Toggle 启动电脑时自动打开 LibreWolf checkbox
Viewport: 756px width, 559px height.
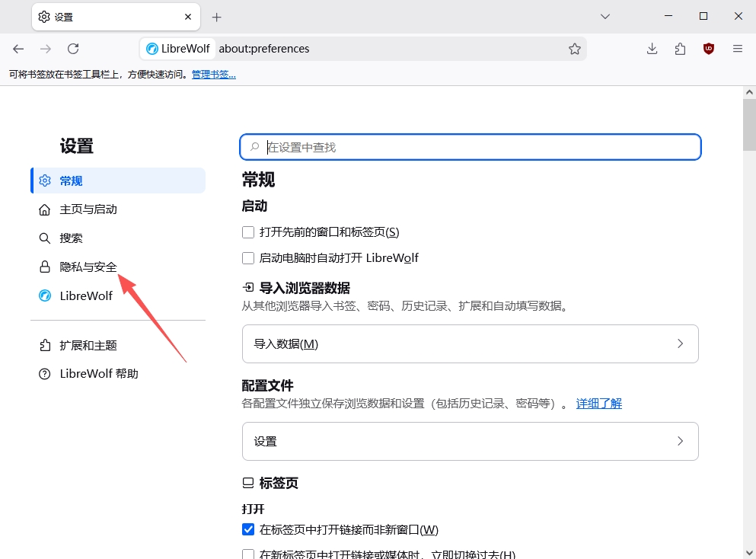coord(248,258)
